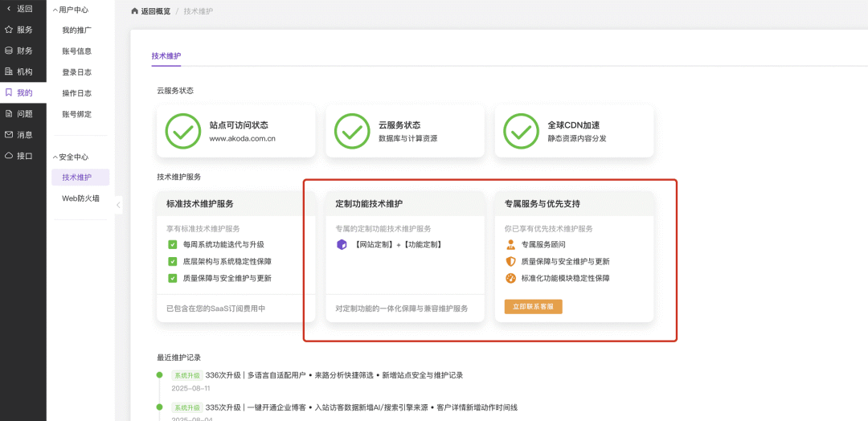Click the 技术维护 breadcrumb item
This screenshot has height=421, width=868.
coord(199,11)
